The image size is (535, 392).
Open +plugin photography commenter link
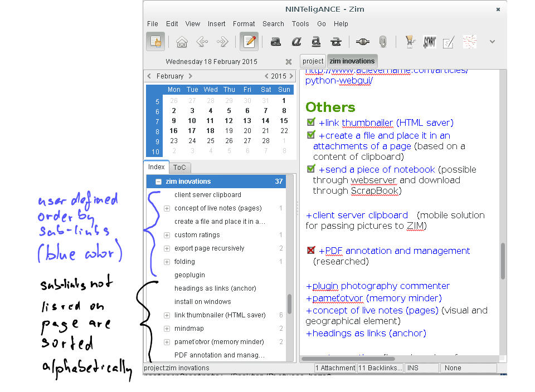[377, 286]
